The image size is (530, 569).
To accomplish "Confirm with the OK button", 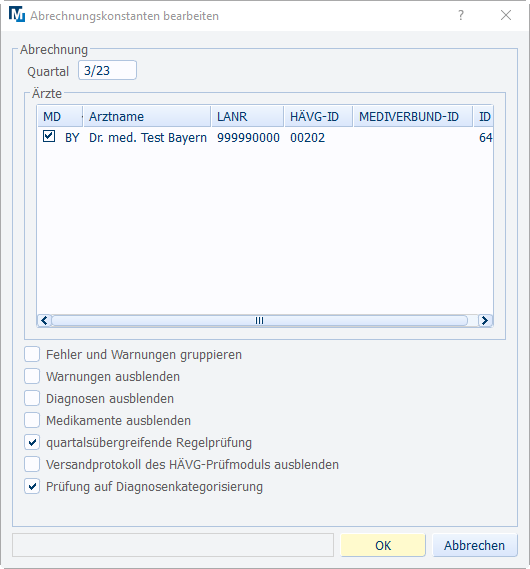I will pyautogui.click(x=383, y=545).
